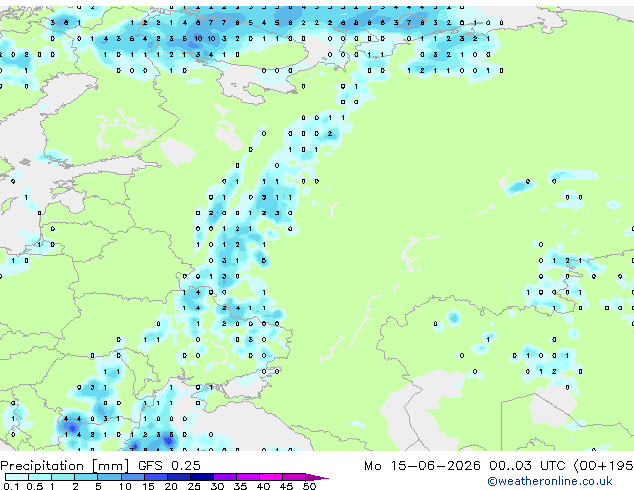The image size is (634, 490).
Task: Click the '25' legend scale label
Action: [x=194, y=486]
